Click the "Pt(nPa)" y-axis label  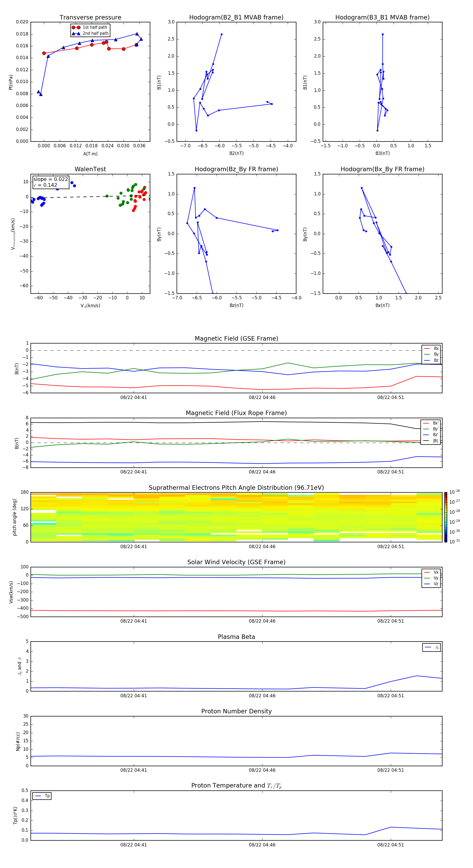click(x=11, y=82)
